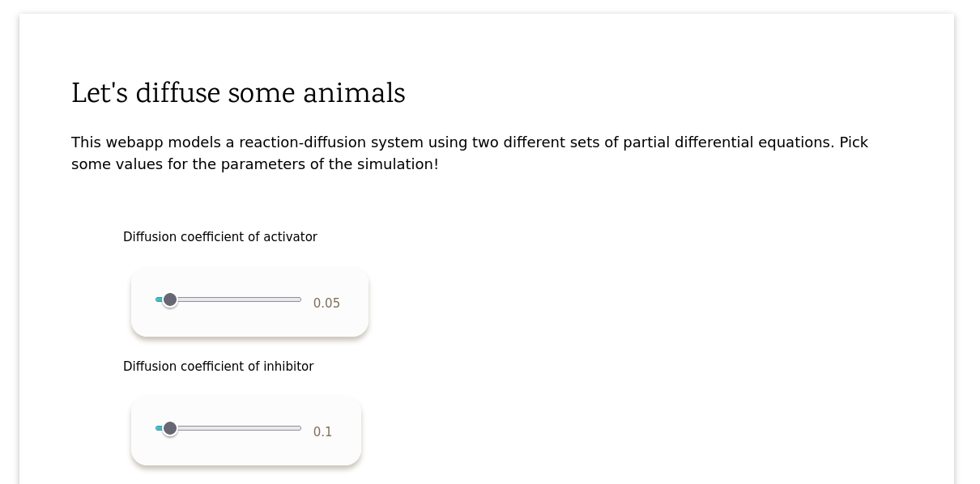The width and height of the screenshot is (980, 484).
Task: Click the word "inhibitor" in the second label
Action: tap(288, 367)
